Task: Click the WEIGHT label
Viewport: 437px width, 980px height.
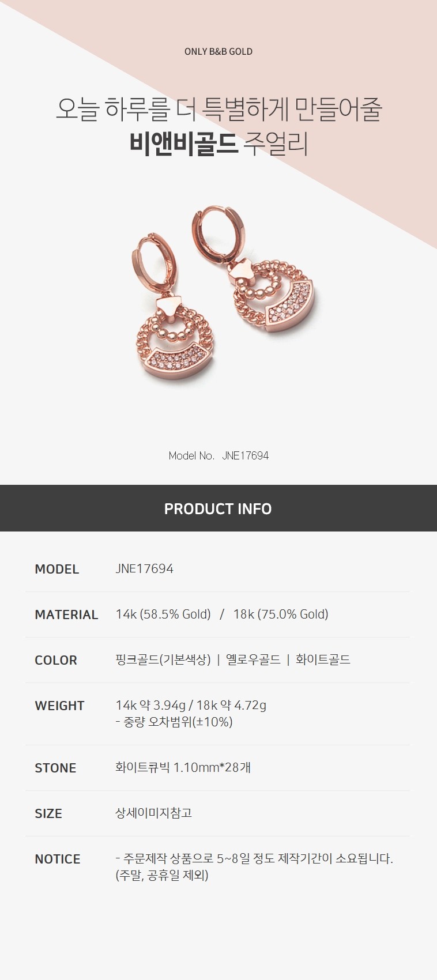Action: pyautogui.click(x=59, y=706)
